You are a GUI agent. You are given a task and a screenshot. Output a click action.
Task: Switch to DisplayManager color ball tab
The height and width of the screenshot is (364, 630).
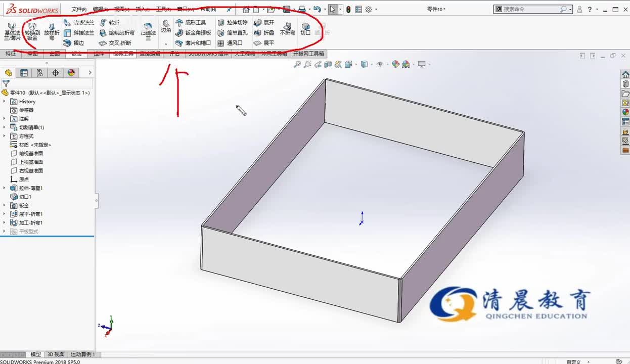[x=71, y=73]
